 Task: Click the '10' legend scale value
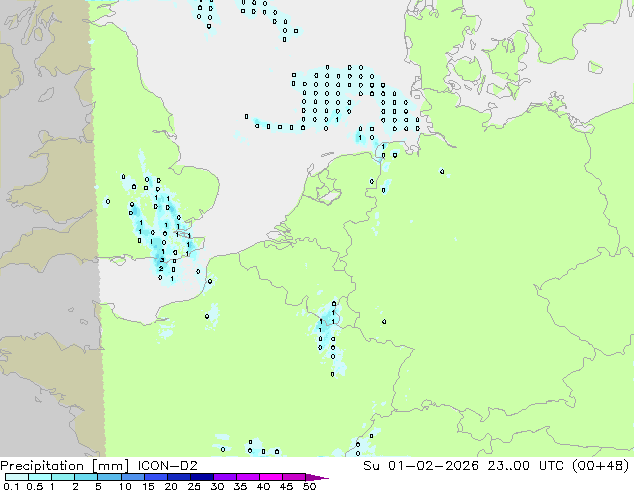[125, 486]
